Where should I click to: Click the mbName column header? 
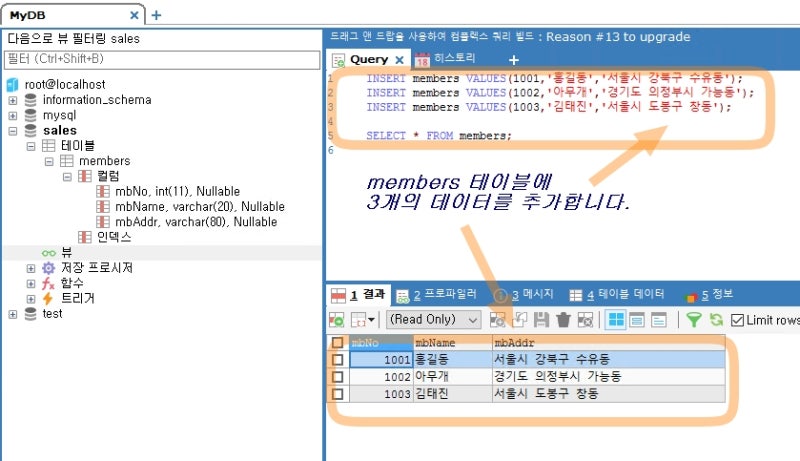(453, 343)
